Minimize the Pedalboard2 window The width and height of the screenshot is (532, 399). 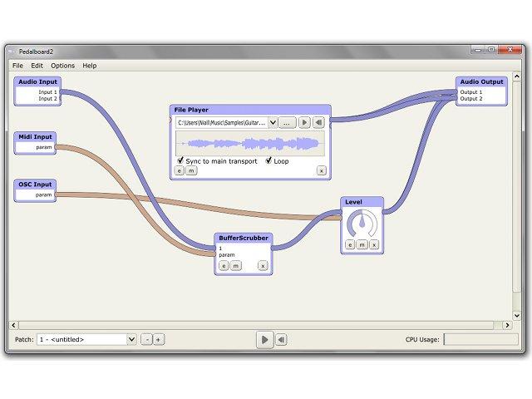point(478,50)
